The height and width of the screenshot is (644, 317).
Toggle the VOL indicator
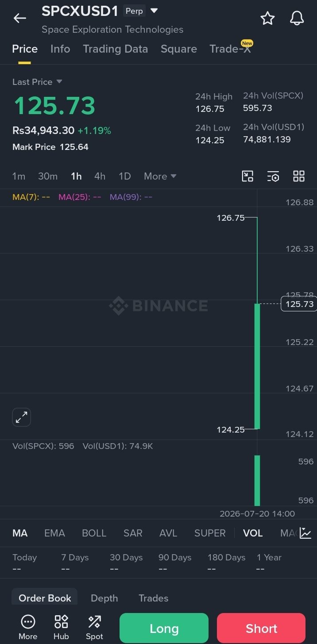tap(253, 533)
